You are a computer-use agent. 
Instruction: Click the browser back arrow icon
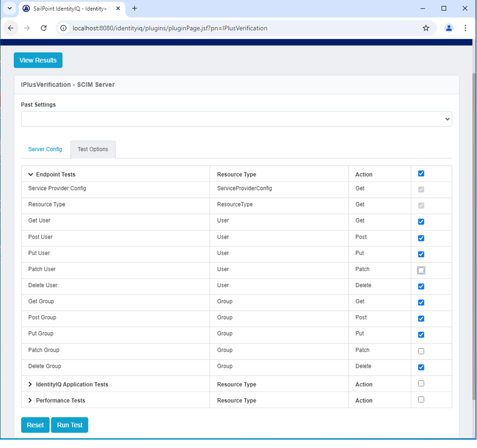coord(11,28)
